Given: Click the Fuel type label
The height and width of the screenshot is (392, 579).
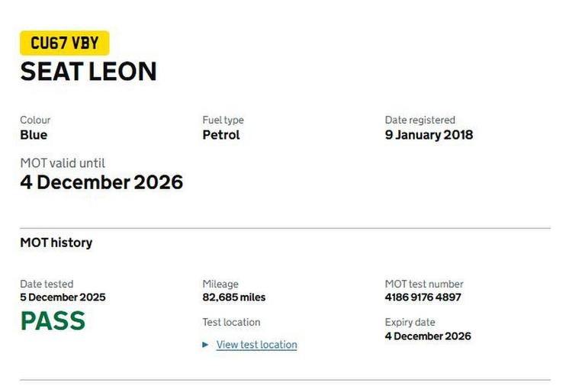Looking at the screenshot, I should tap(223, 120).
